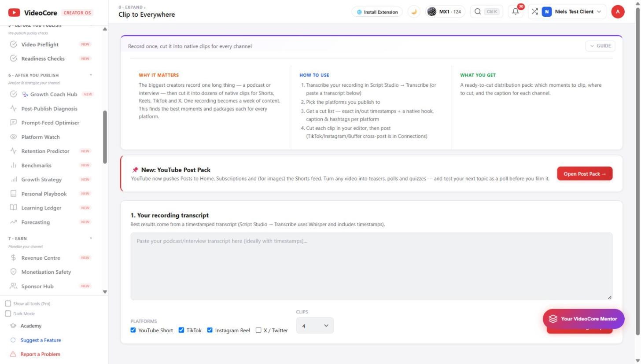This screenshot has width=641, height=364.
Task: Collapse the 6 - After You Publish section
Action: (x=91, y=75)
